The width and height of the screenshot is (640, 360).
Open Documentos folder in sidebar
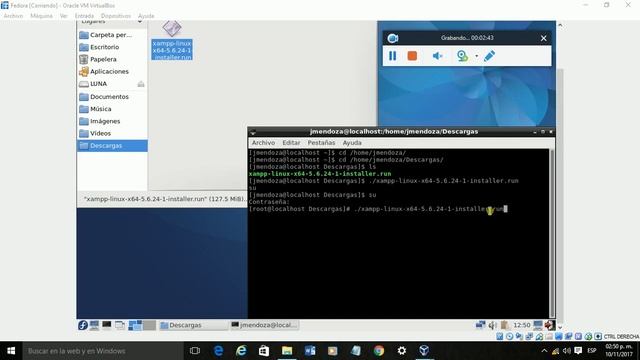[x=112, y=97]
